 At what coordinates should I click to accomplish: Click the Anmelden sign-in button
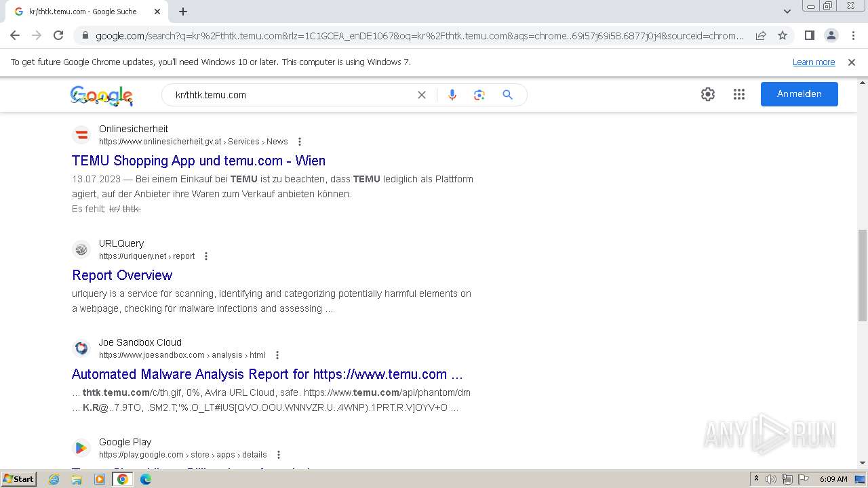tap(800, 94)
